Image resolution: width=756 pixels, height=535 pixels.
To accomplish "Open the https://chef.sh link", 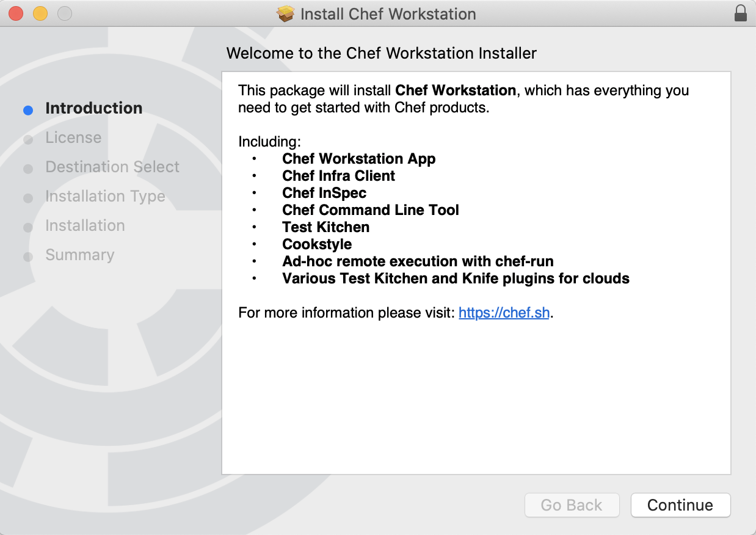I will pos(504,312).
